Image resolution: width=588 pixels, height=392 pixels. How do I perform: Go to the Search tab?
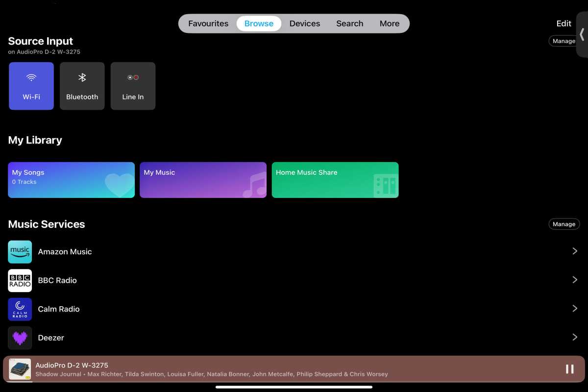click(349, 23)
